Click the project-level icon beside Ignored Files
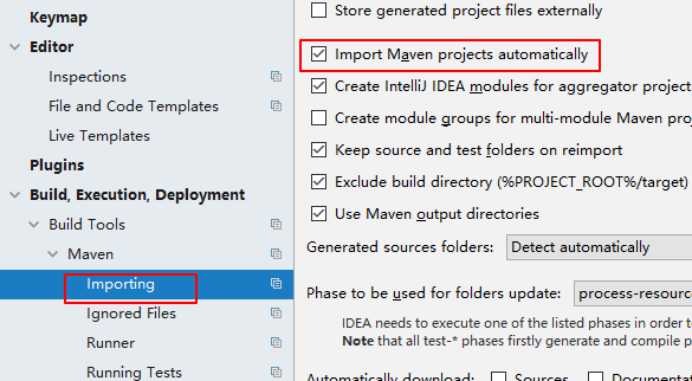 coord(276,313)
